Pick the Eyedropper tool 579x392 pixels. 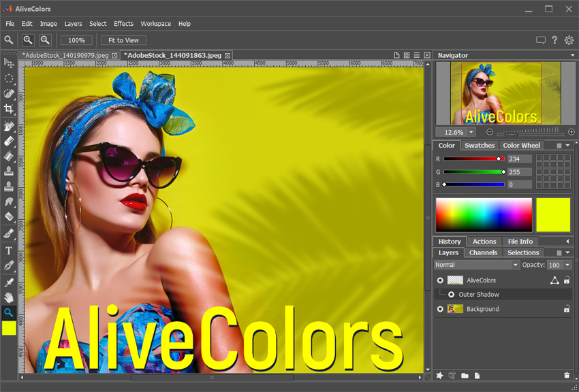click(9, 282)
